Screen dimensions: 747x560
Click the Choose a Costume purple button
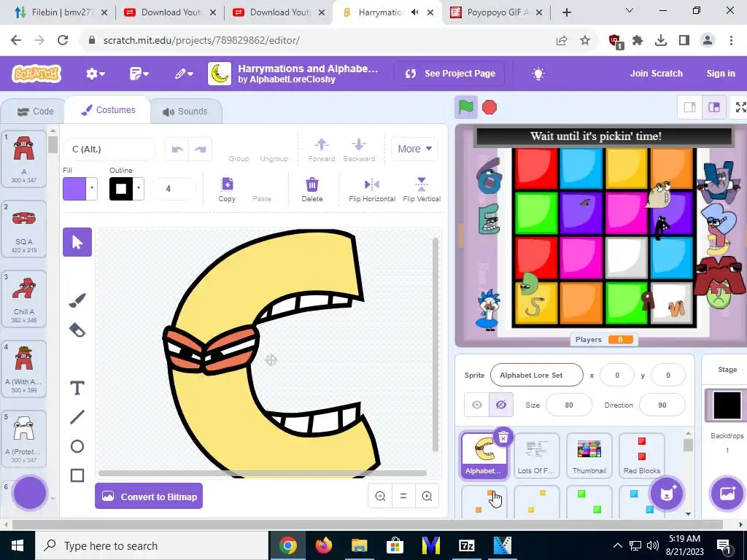coord(29,493)
